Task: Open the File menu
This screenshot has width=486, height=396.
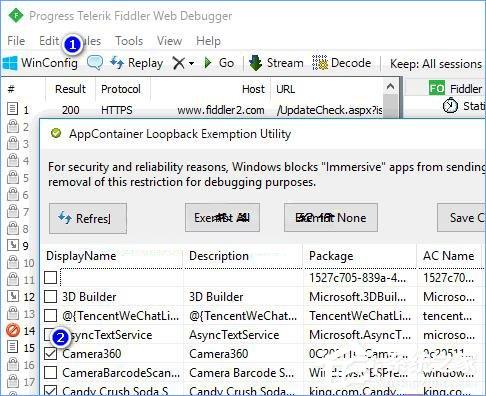Action: point(16,41)
